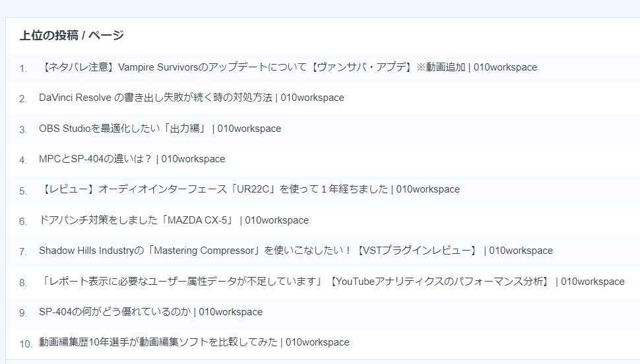
Task: Select rank number 7 in the list
Action: [x=23, y=252]
